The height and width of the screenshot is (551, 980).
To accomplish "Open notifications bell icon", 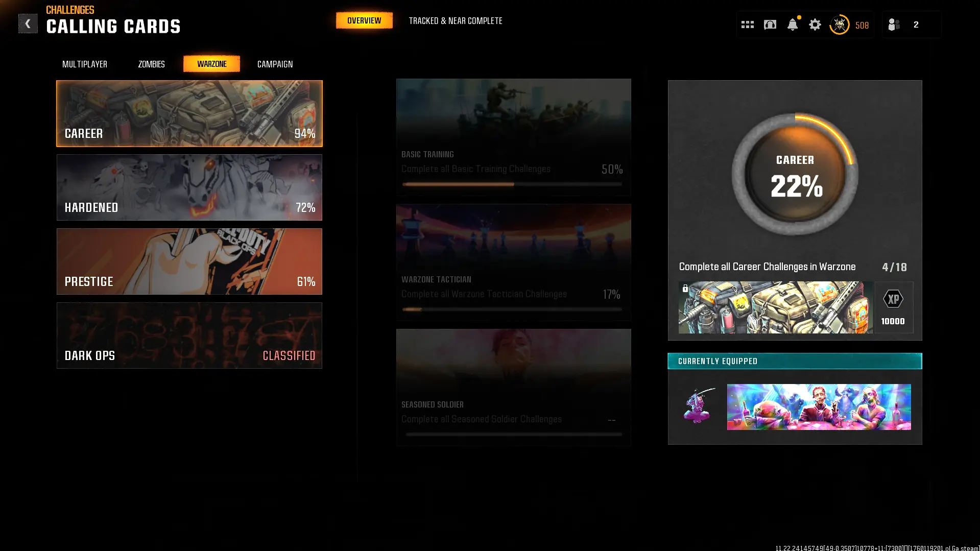I will (x=793, y=24).
